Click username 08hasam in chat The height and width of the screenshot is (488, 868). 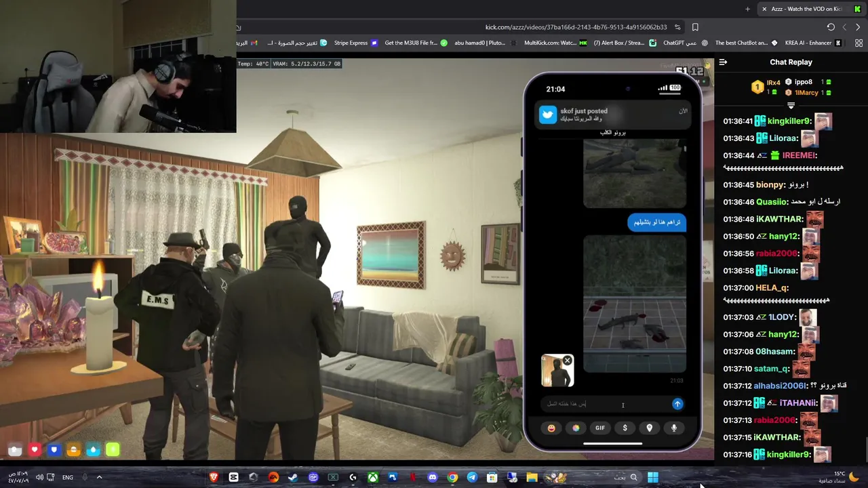pos(775,352)
